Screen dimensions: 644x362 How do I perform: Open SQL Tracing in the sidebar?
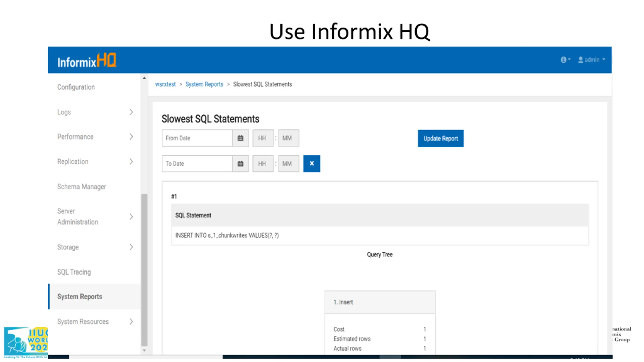coord(74,272)
